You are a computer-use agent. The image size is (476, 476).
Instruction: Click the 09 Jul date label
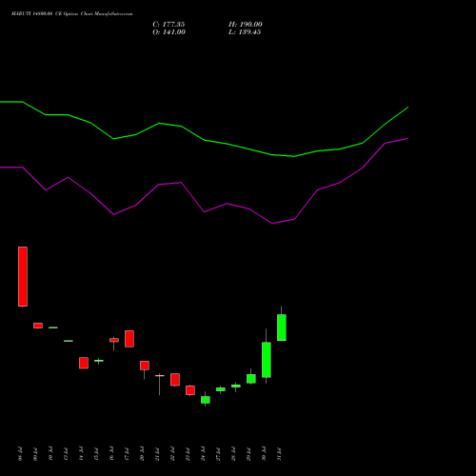point(35,454)
